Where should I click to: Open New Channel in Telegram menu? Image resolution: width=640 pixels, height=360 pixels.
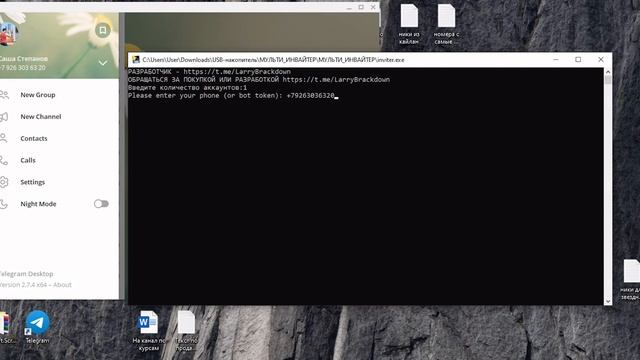60,117
